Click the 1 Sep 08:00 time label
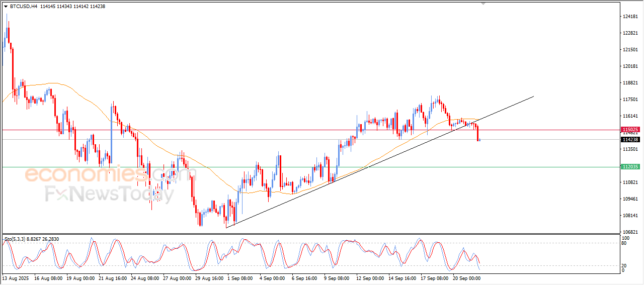The width and height of the screenshot is (644, 285). (240, 278)
